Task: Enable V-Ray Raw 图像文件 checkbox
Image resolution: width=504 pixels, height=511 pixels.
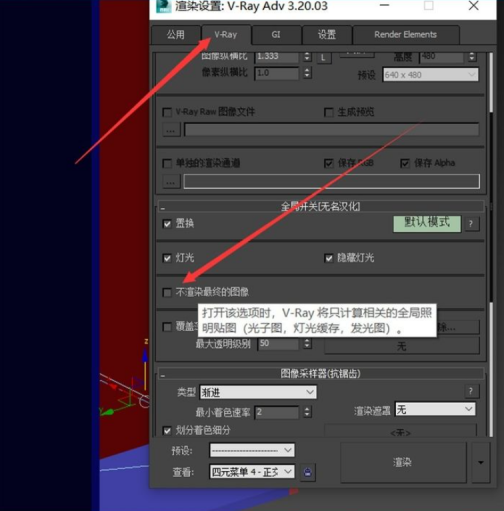Action: (167, 112)
